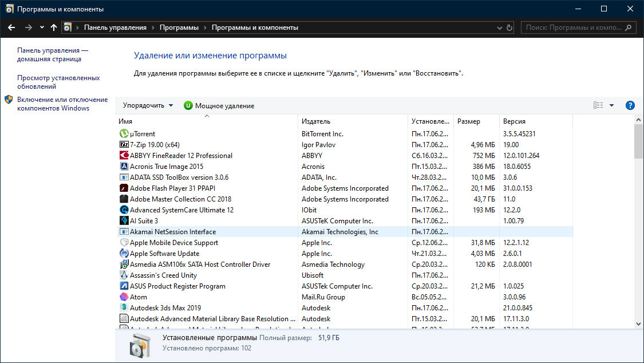The width and height of the screenshot is (644, 363).
Task: Click the Assassin's Creed Unity icon
Action: tap(124, 275)
